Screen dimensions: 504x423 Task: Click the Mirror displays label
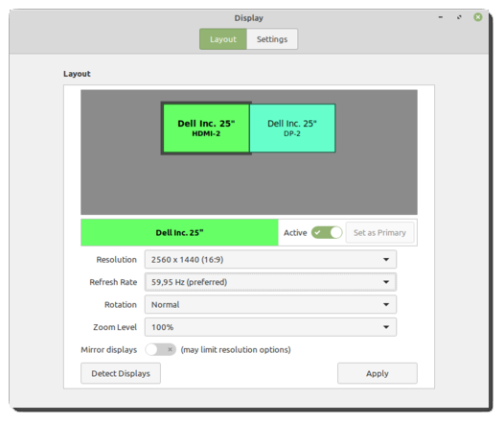(x=109, y=350)
